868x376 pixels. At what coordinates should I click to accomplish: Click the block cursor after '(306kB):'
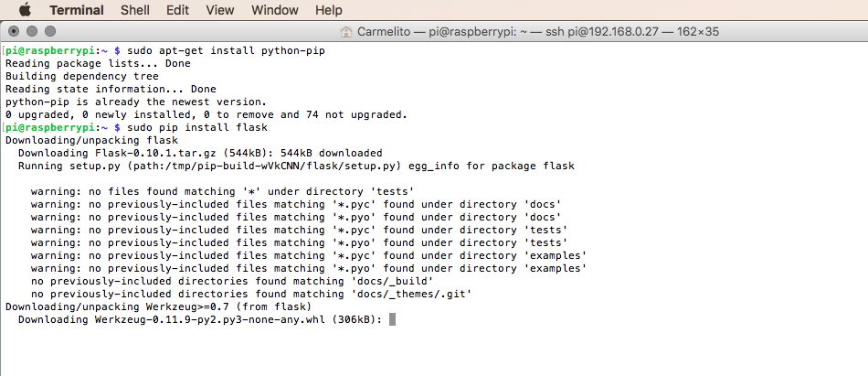[x=393, y=319]
